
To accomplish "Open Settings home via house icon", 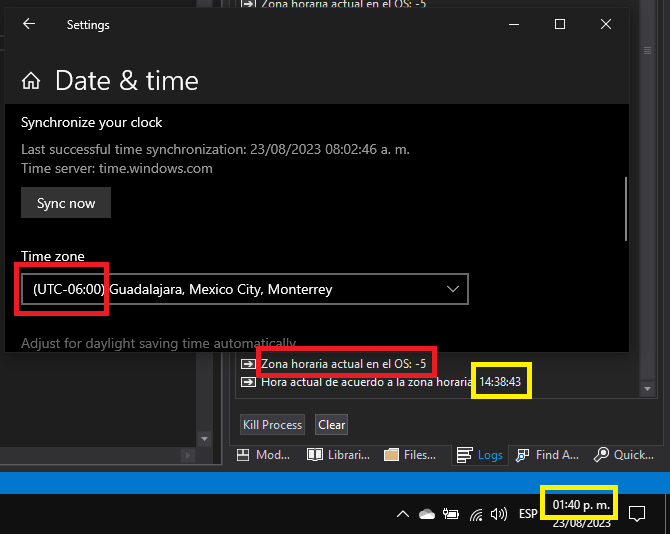I will (31, 81).
